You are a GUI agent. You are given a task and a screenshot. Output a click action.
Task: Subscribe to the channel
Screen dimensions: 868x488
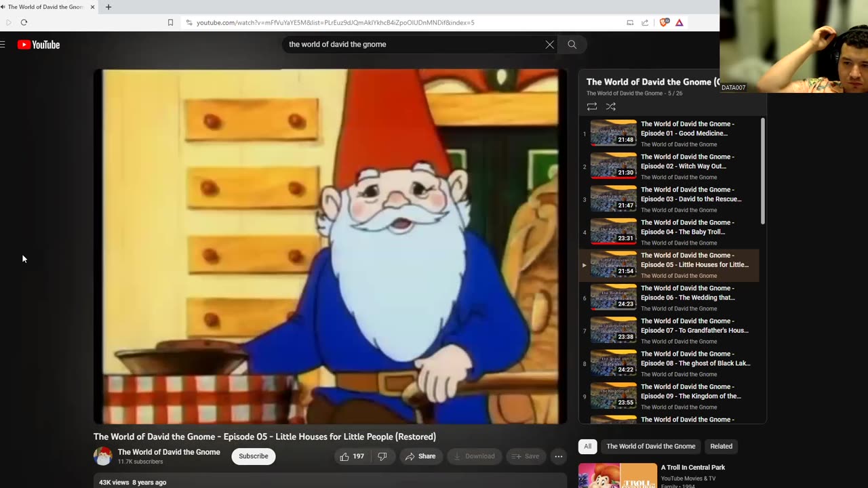(254, 456)
